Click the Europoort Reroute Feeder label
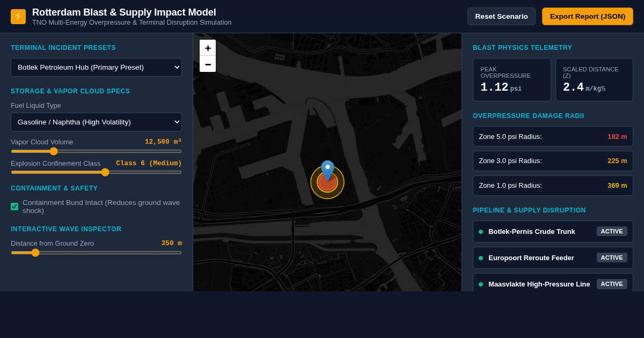This screenshot has width=644, height=338. [x=531, y=258]
